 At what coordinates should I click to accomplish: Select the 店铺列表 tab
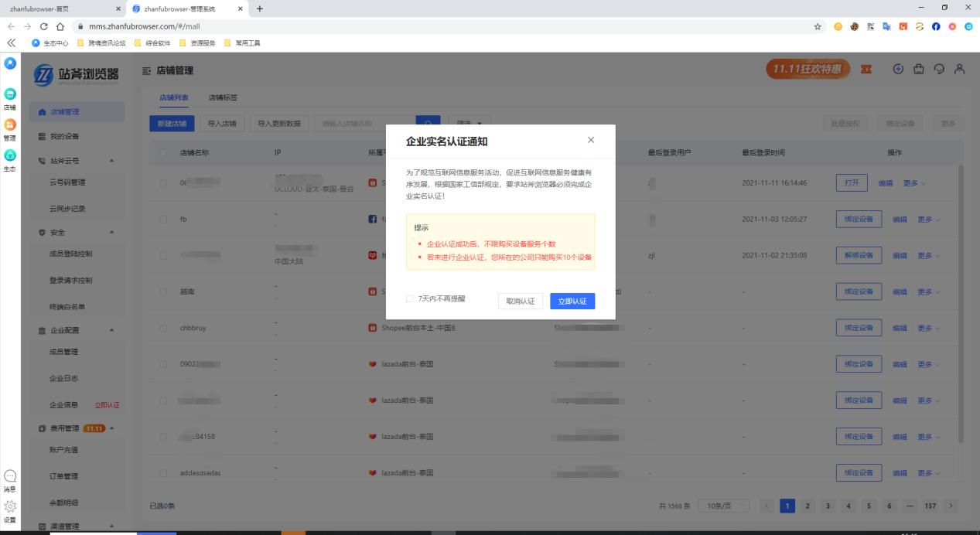[x=173, y=98]
